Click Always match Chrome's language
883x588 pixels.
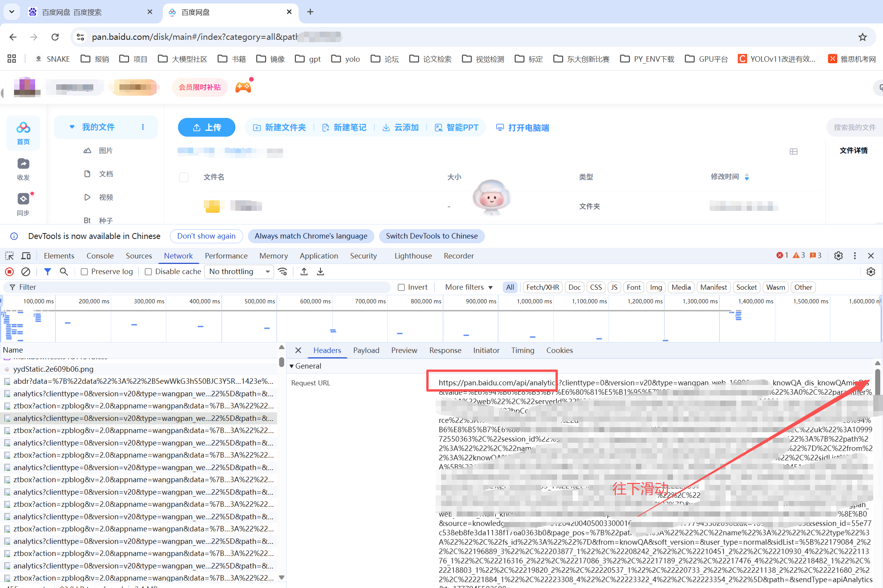pos(311,236)
